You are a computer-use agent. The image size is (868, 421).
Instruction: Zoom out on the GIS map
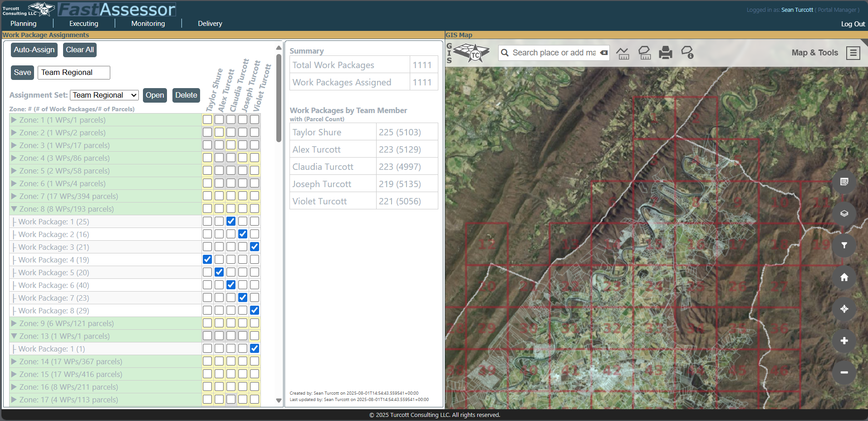coord(844,372)
